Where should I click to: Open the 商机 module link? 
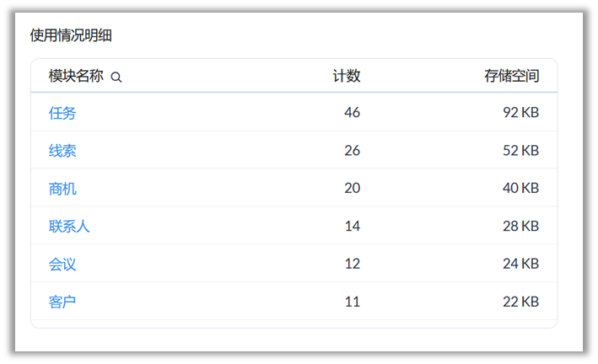(62, 189)
